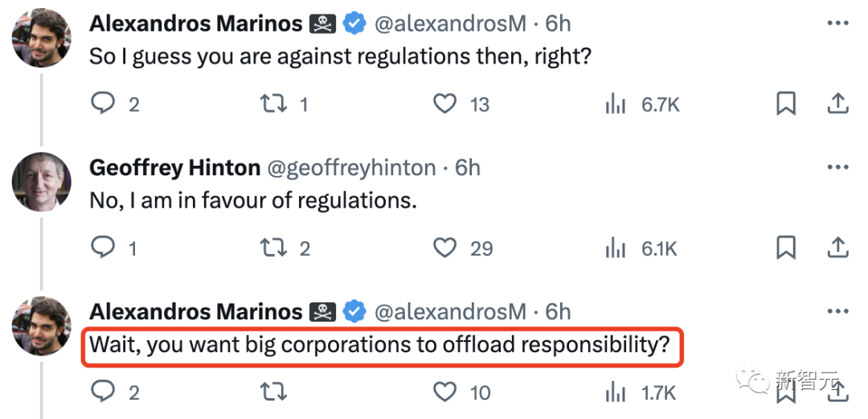View analytics showing 6.7K views
The width and height of the screenshot is (868, 419).
(x=643, y=104)
